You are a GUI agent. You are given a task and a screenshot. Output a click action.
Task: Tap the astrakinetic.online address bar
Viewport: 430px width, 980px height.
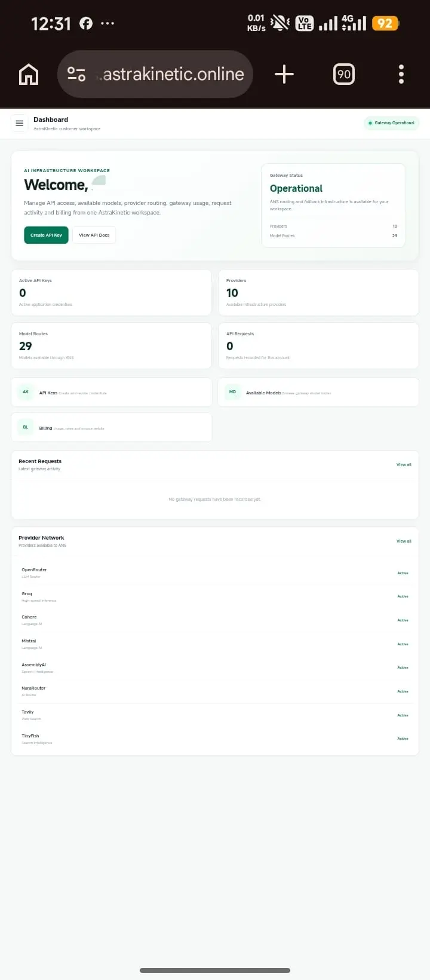point(155,74)
